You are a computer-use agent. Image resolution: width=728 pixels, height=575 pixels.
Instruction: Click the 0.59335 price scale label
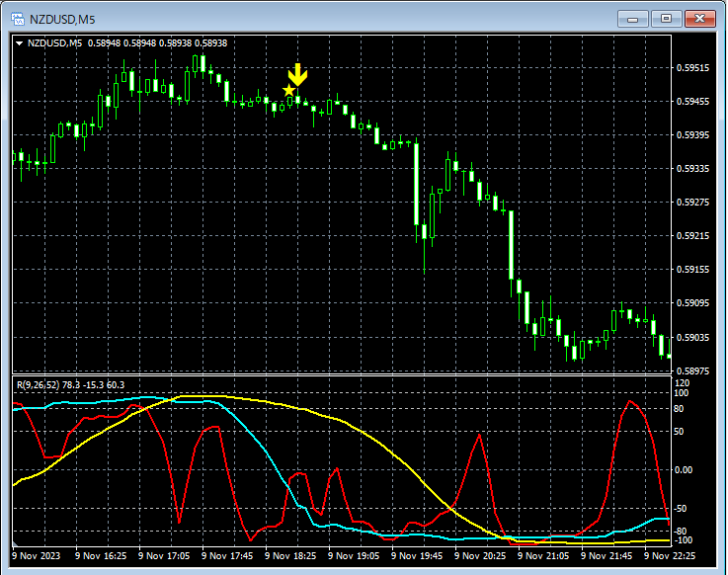click(692, 169)
